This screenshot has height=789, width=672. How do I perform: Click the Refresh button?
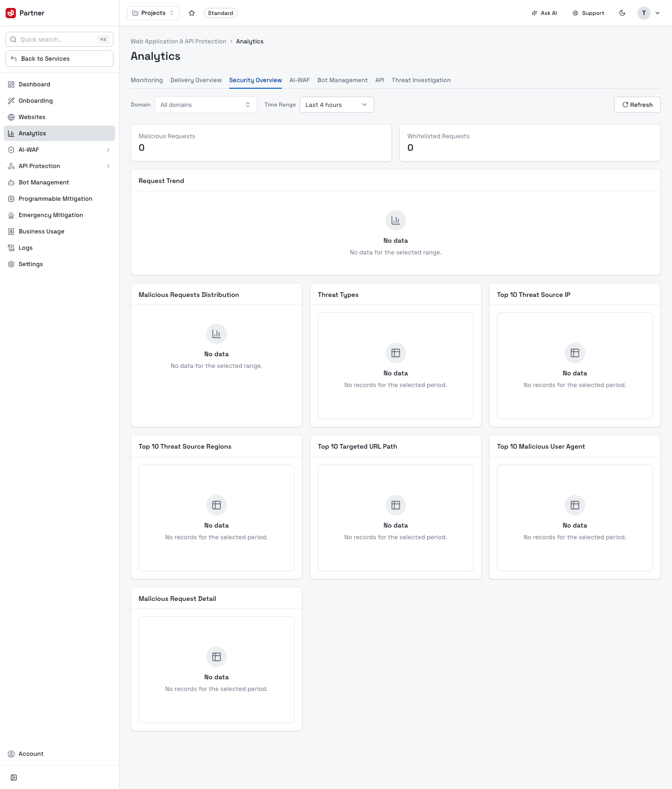(637, 105)
